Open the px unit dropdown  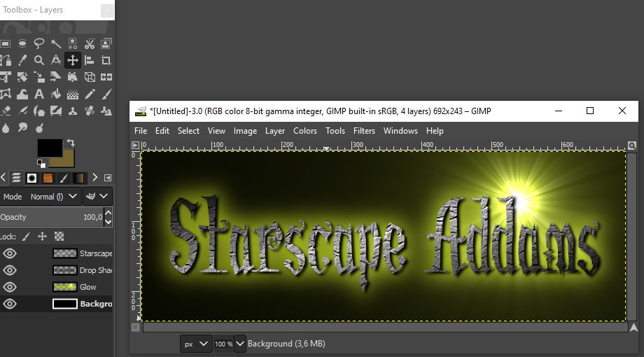196,344
